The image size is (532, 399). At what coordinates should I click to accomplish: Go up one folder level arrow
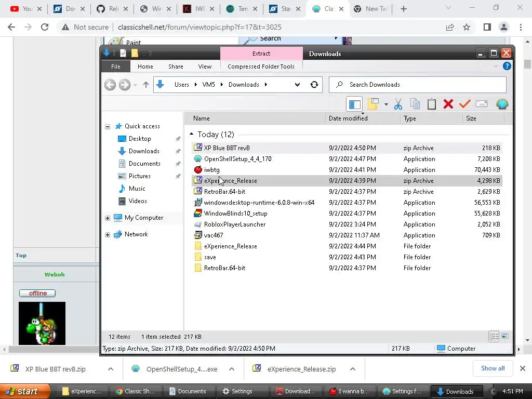(x=146, y=85)
